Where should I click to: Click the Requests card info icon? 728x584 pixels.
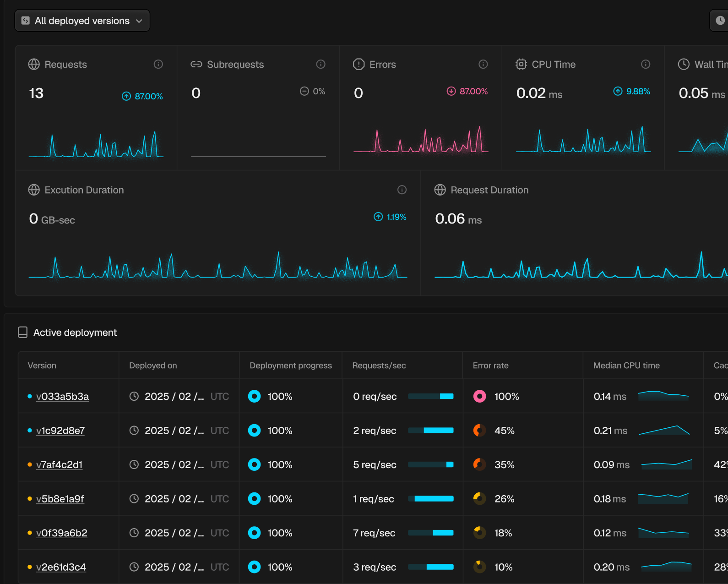(158, 64)
